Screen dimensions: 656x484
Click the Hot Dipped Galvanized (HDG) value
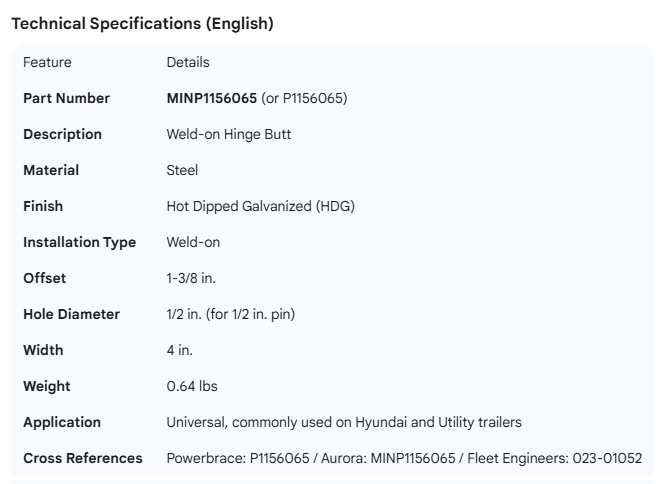(x=260, y=206)
